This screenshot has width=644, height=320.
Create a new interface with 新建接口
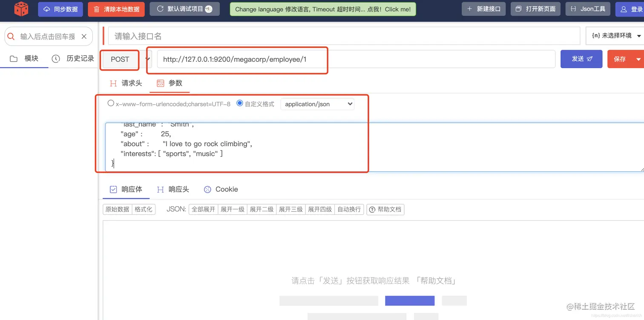(483, 9)
